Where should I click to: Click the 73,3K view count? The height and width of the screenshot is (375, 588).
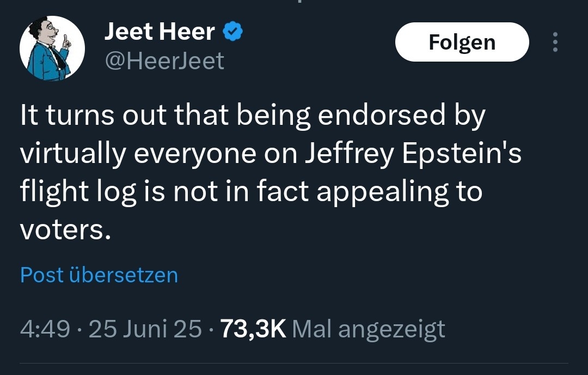pos(253,329)
